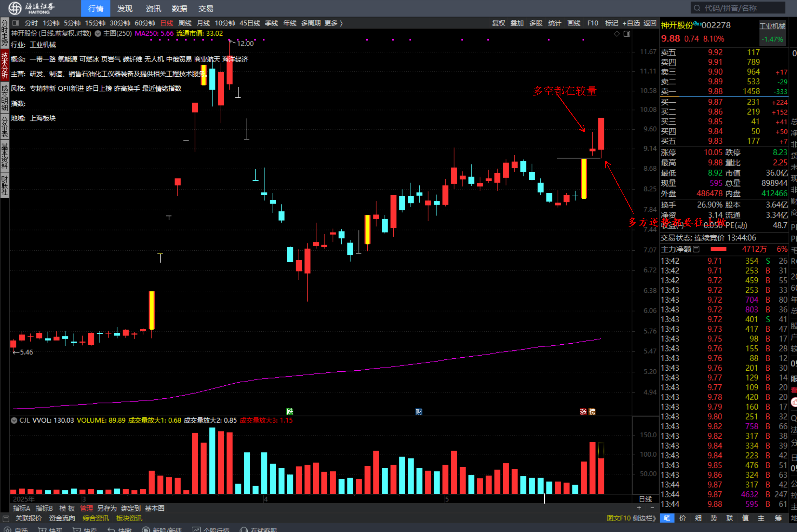Open 新股/新债 in bottom bar
797x532 pixels.
pyautogui.click(x=162, y=529)
